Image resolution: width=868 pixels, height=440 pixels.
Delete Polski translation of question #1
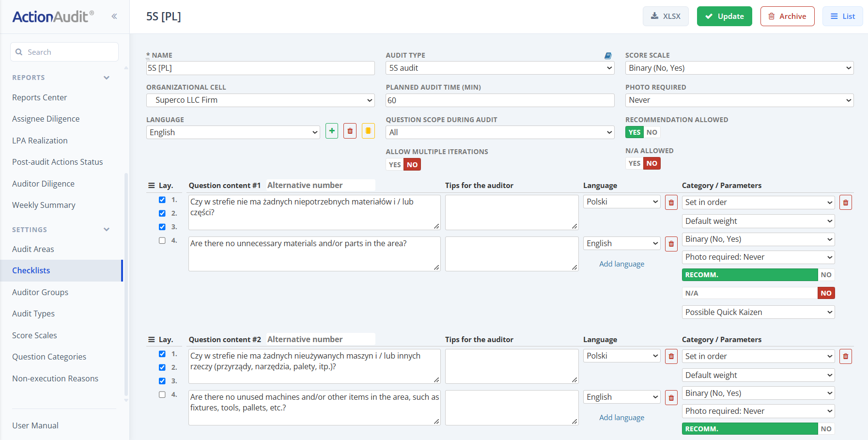coord(671,203)
